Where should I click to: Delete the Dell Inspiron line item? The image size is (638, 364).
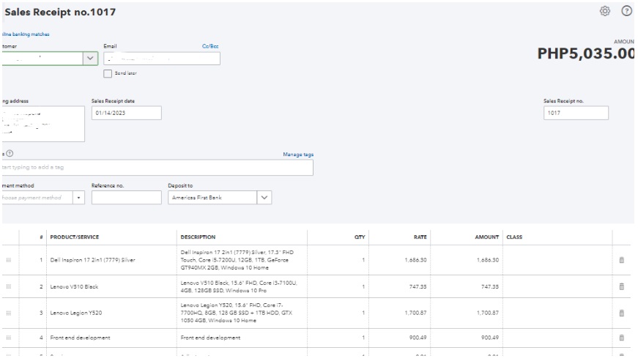pos(622,260)
